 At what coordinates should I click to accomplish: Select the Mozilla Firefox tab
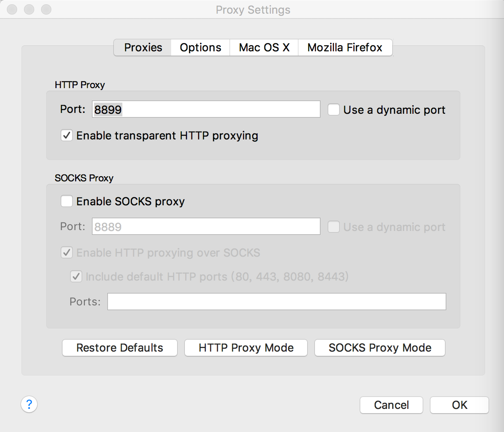tap(345, 47)
